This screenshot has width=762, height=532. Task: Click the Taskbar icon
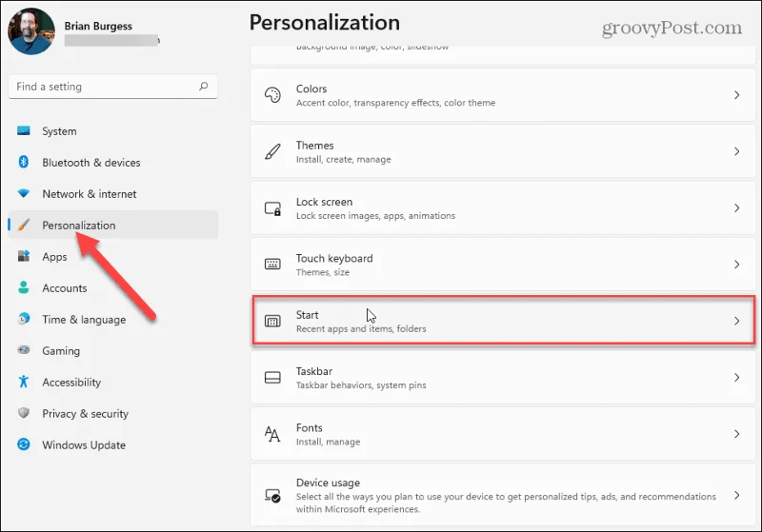(272, 377)
